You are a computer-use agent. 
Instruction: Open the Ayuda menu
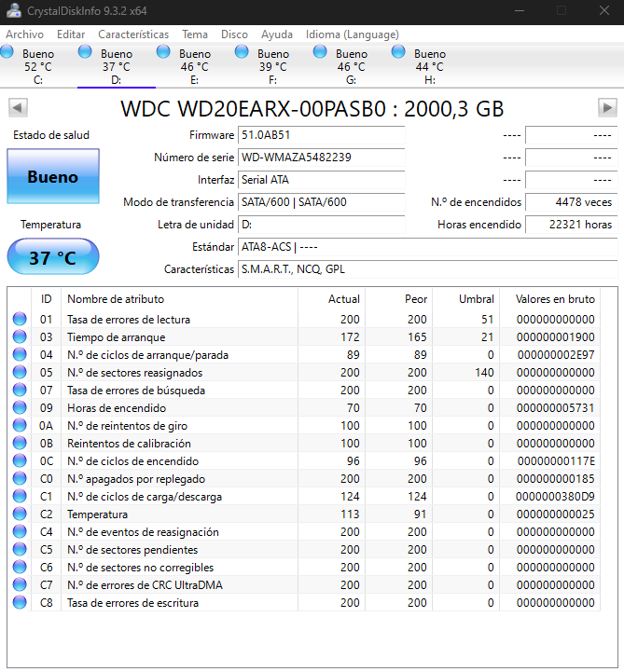point(277,34)
